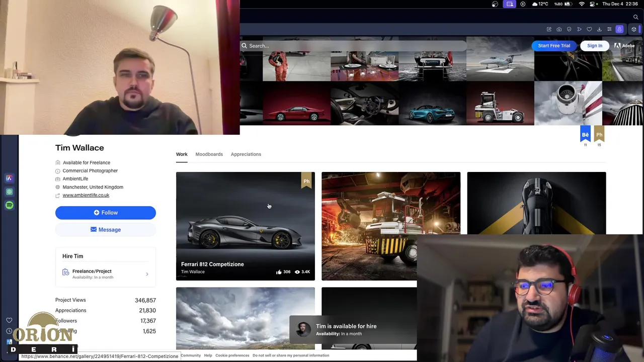Click the Sign In button
Image resolution: width=644 pixels, height=362 pixels.
coord(594,46)
